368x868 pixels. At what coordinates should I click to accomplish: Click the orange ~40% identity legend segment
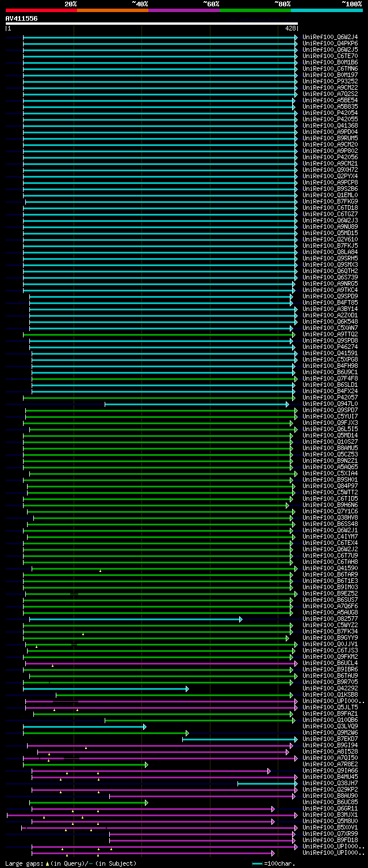[113, 10]
